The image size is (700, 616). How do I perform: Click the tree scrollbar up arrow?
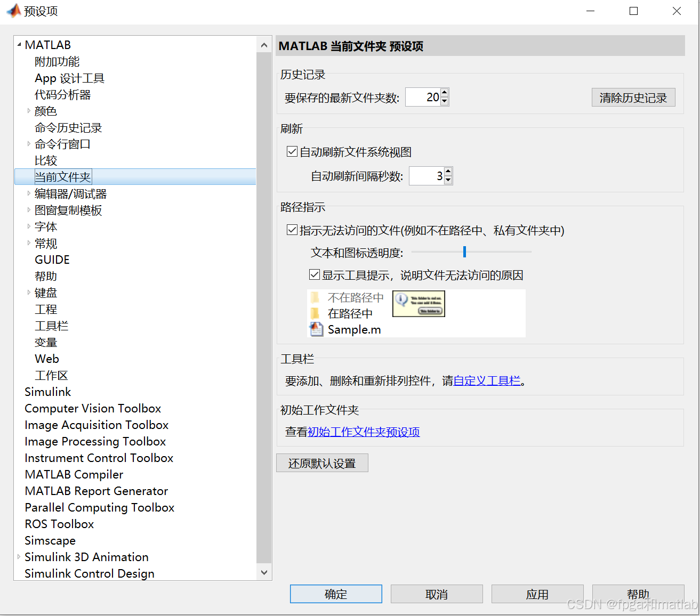click(x=264, y=45)
